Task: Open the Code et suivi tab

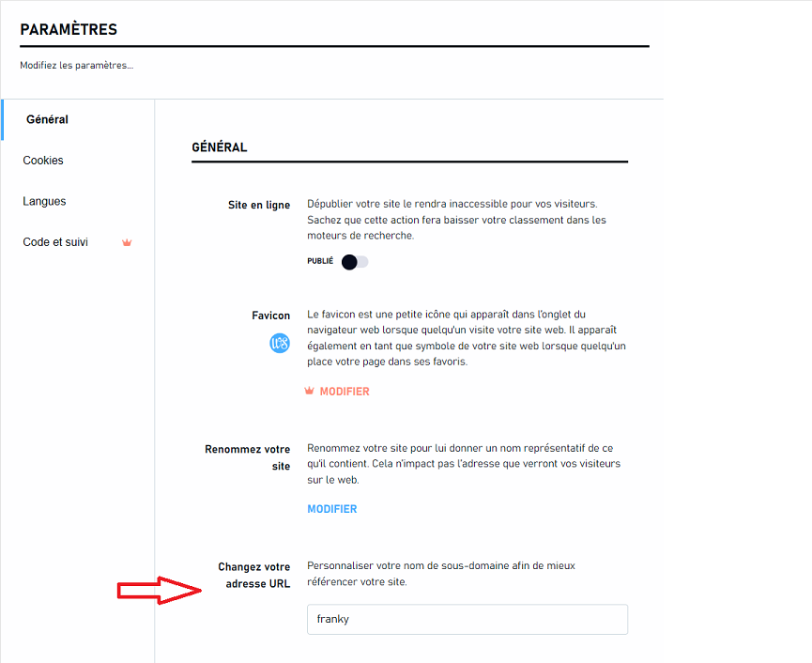Action: pyautogui.click(x=55, y=242)
